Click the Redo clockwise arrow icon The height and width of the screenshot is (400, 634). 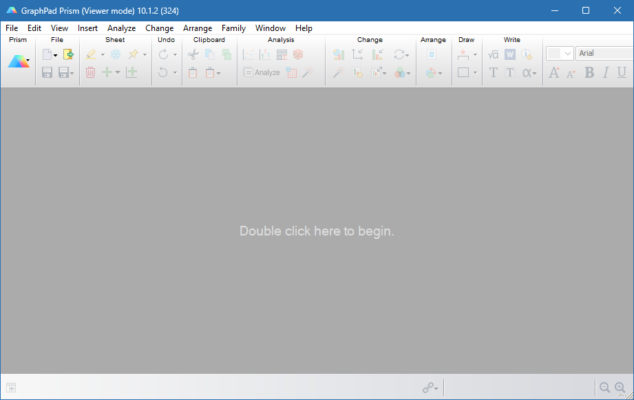tap(163, 54)
